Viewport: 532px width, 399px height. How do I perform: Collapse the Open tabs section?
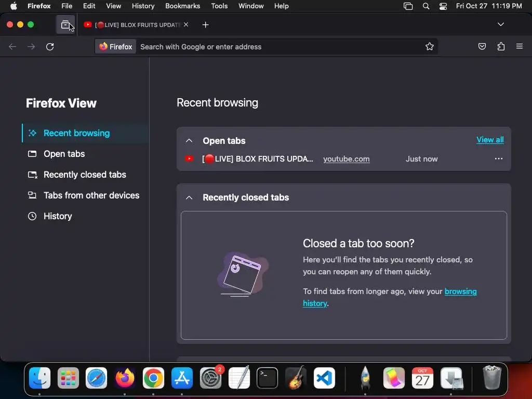(x=189, y=140)
